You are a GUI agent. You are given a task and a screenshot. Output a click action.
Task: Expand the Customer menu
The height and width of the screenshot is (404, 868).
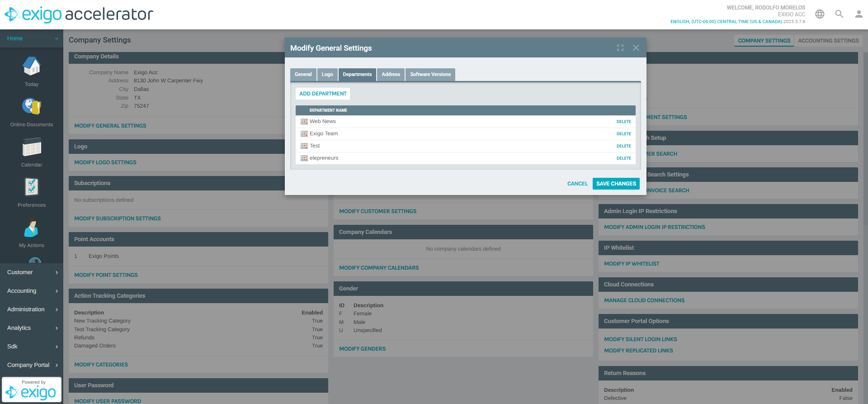point(32,272)
